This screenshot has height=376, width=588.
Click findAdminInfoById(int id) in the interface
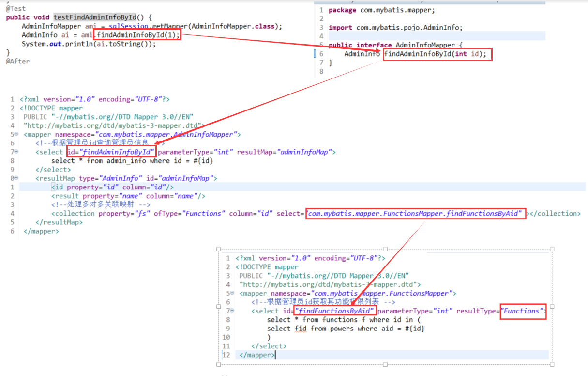tap(435, 54)
